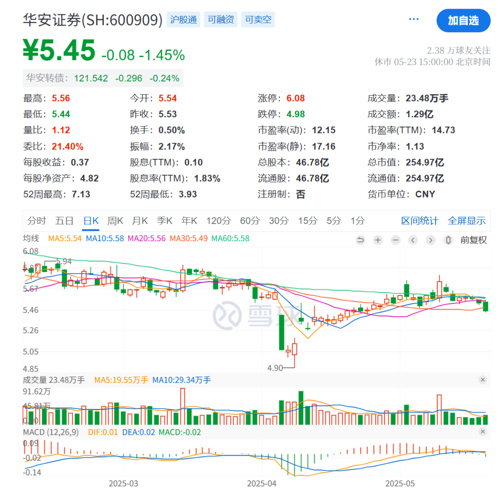Click the MACD (12,26,9) indicator label
Screen dimensions: 500x493
click(51, 432)
